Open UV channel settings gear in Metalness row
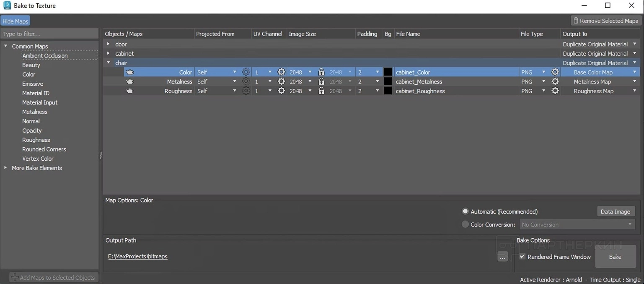Image resolution: width=644 pixels, height=284 pixels. click(x=281, y=81)
